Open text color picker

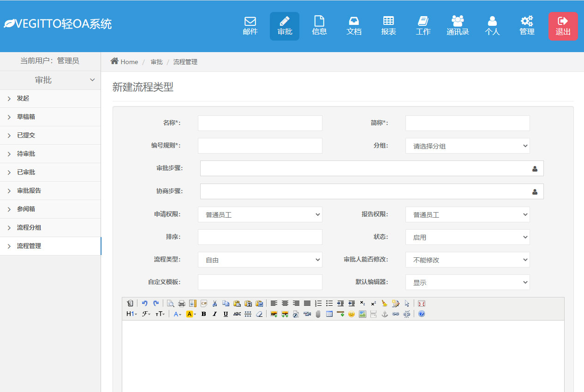pyautogui.click(x=178, y=314)
